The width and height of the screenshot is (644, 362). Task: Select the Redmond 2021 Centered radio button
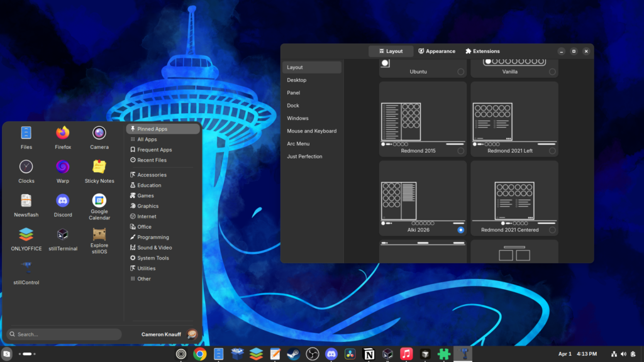(552, 230)
